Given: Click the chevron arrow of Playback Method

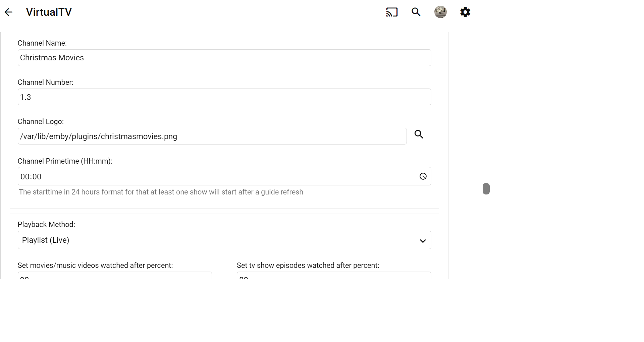Looking at the screenshot, I should (423, 241).
